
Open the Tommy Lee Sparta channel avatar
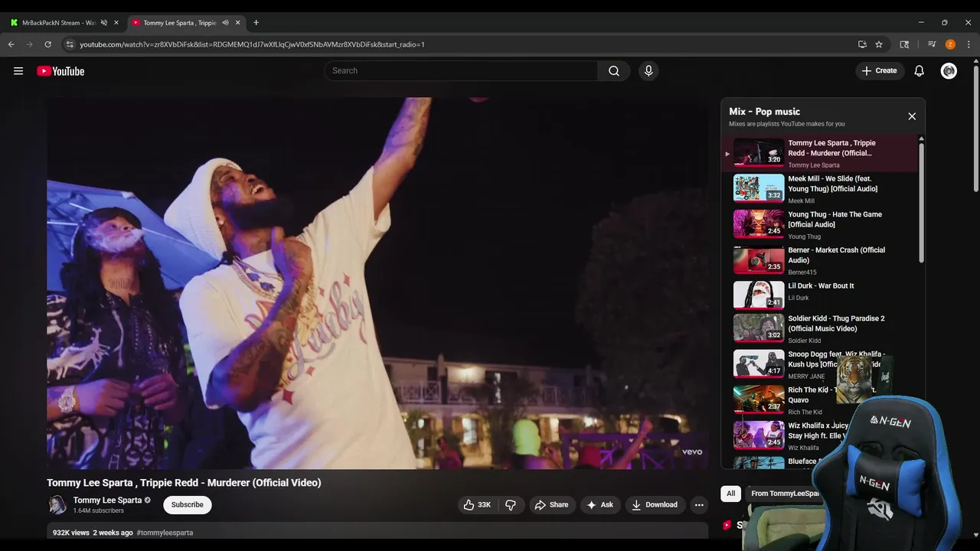click(57, 505)
